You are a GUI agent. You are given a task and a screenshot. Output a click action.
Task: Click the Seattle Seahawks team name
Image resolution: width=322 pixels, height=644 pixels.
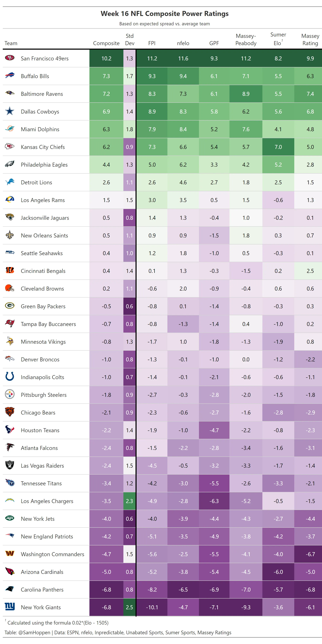tap(42, 253)
